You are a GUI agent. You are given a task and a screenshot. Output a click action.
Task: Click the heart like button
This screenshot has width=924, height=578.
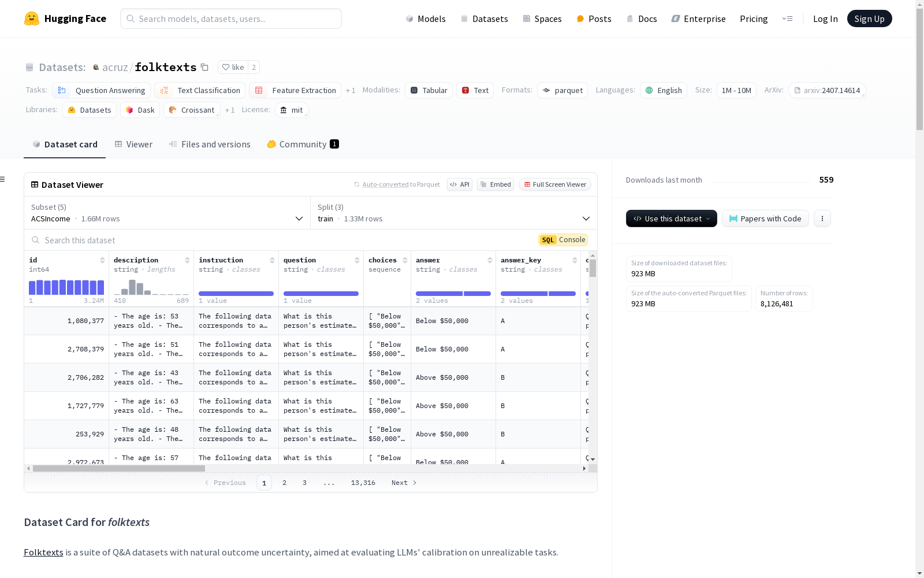coord(233,67)
